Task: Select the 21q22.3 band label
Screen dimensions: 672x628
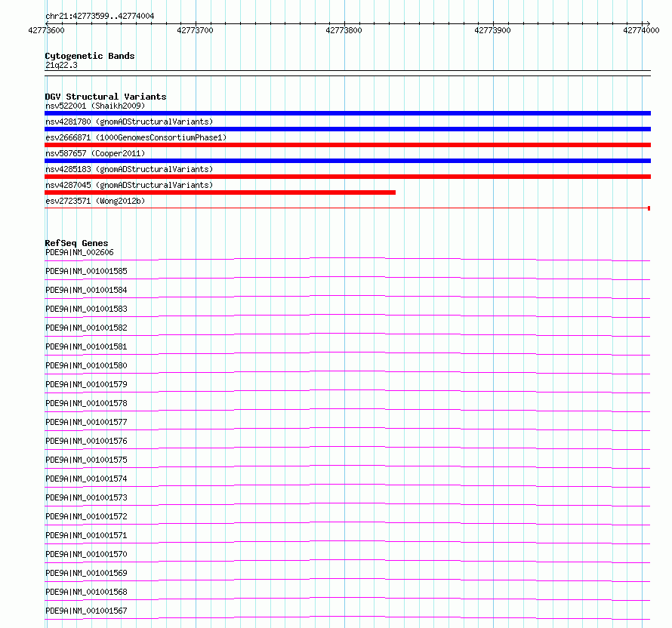Action: pos(61,65)
